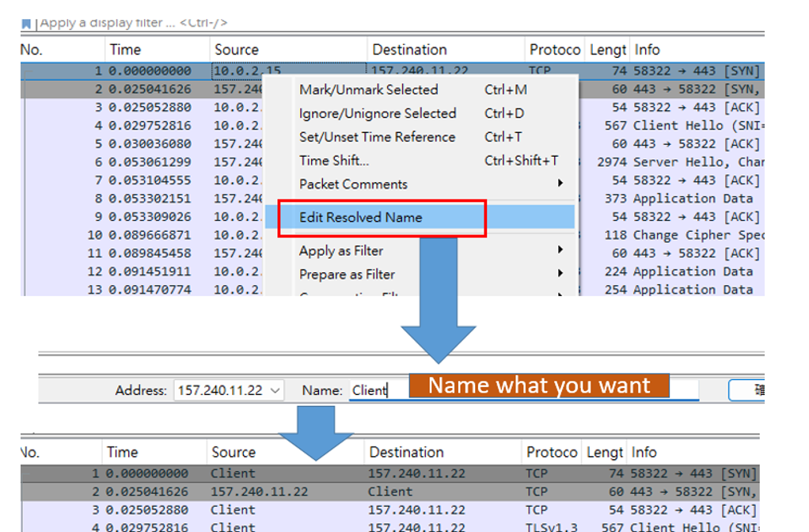Select "Mark/Unmark Selected" from the context menu
Viewport: 809px width, 532px height.
(x=368, y=90)
